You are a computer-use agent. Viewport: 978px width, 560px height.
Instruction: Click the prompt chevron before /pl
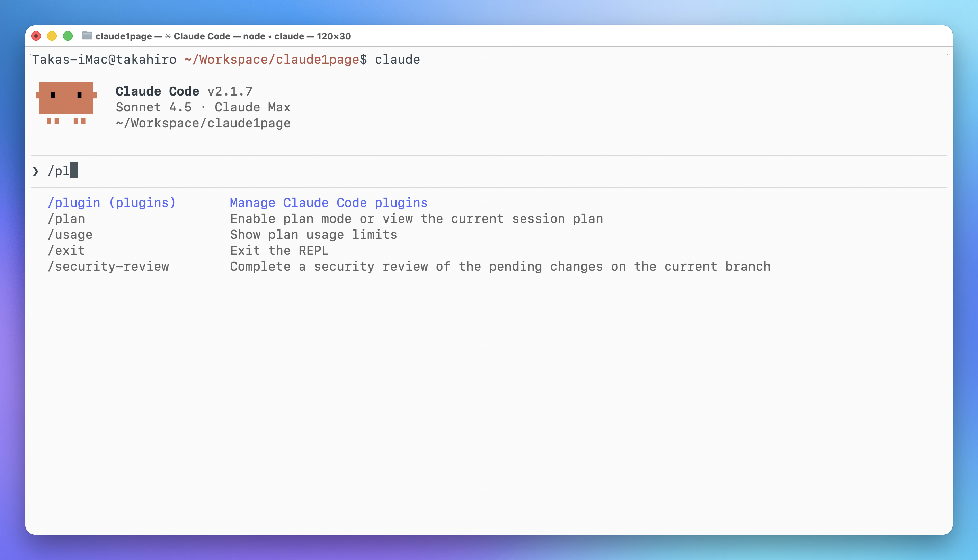36,171
